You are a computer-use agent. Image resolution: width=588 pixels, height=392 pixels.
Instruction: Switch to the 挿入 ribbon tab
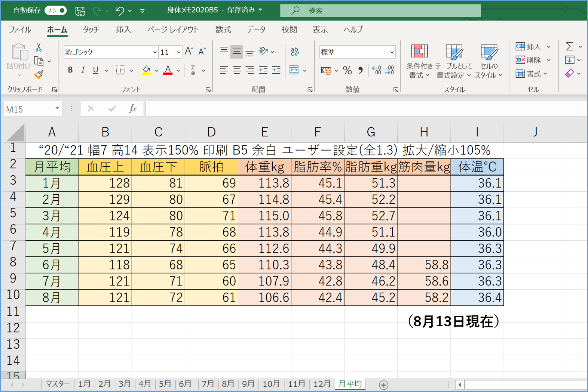point(123,30)
